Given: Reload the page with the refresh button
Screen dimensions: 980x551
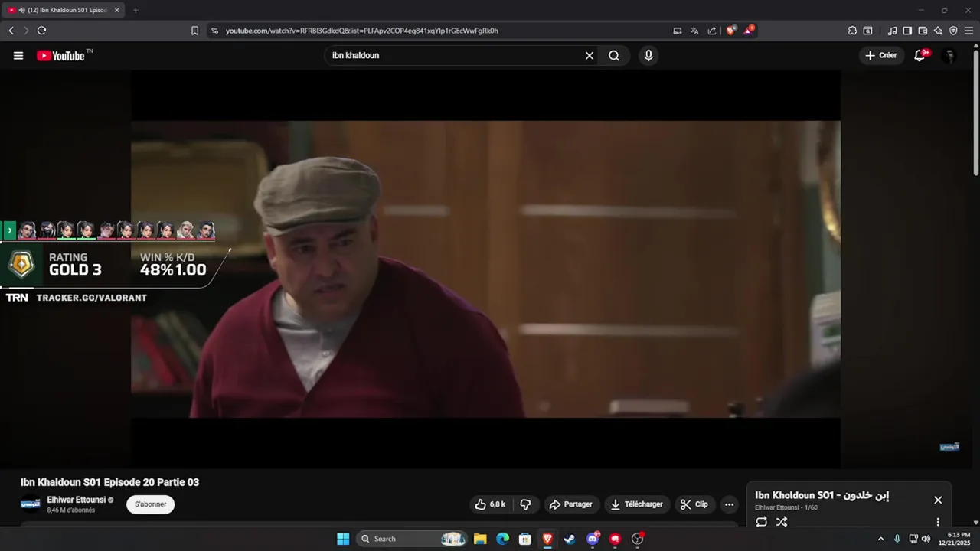Looking at the screenshot, I should tap(41, 31).
